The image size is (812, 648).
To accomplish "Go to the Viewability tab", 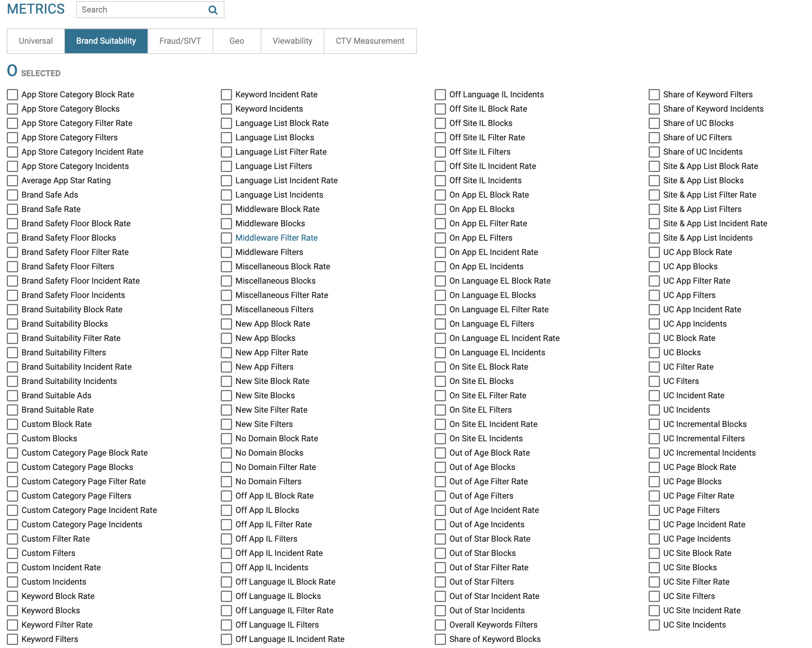I will click(292, 41).
